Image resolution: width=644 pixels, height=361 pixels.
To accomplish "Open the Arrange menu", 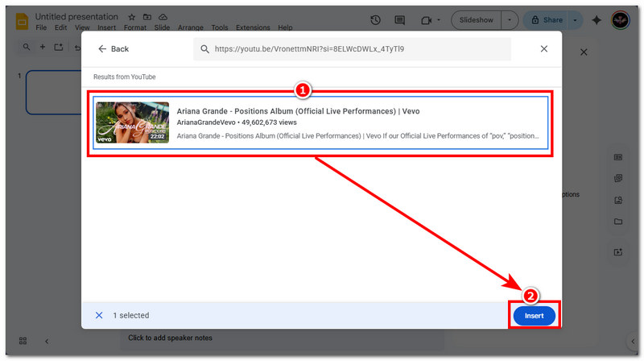I will (189, 28).
